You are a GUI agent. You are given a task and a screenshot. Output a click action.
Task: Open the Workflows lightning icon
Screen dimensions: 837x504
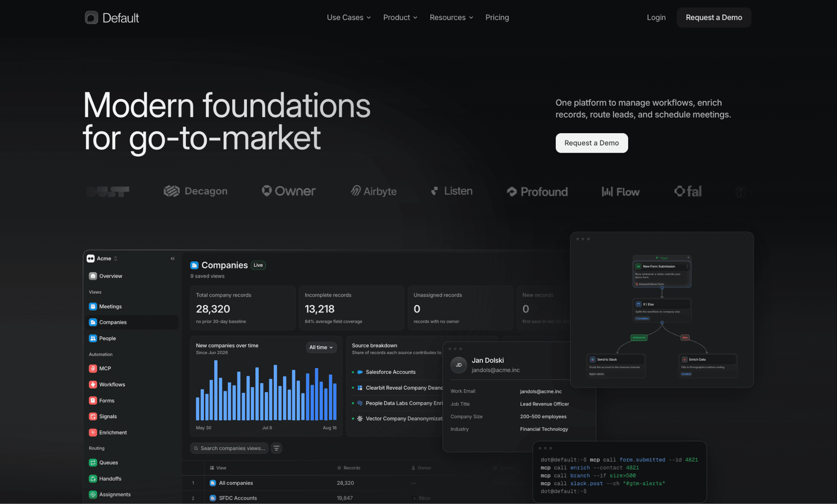(x=93, y=384)
